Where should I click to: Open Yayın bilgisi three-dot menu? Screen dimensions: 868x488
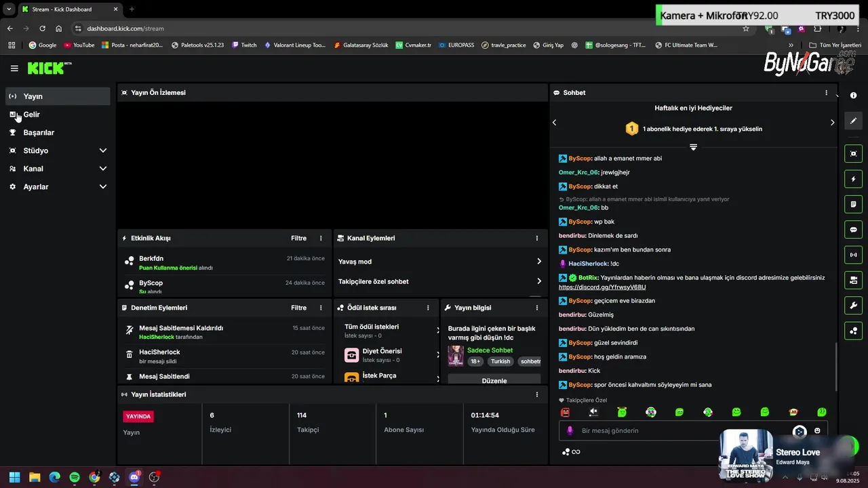[x=536, y=308]
